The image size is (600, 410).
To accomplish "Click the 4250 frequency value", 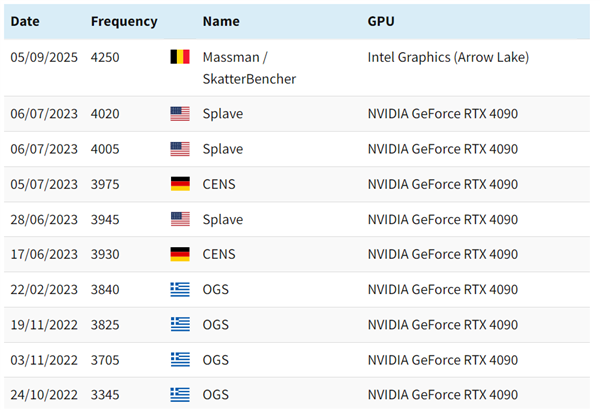I will [105, 57].
